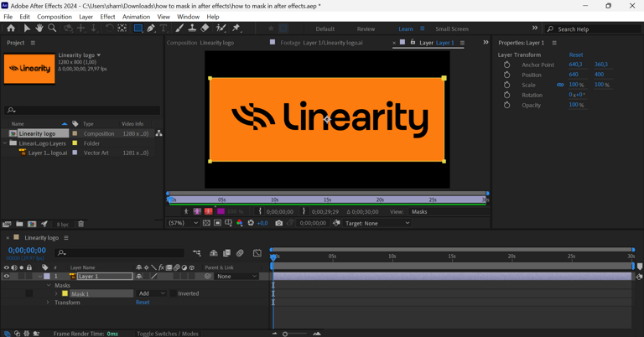Click the purple mask overlay color swatch
Image resolution: width=644 pixels, height=337 pixels.
(221, 211)
